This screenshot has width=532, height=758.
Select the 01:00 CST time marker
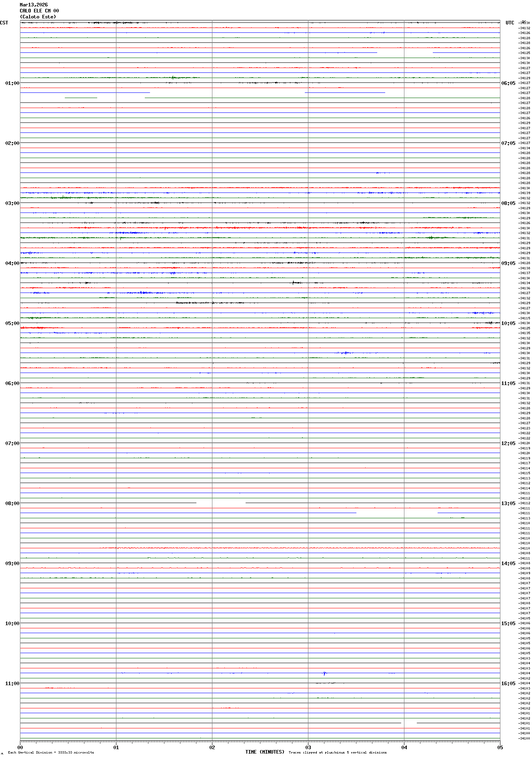click(12, 83)
